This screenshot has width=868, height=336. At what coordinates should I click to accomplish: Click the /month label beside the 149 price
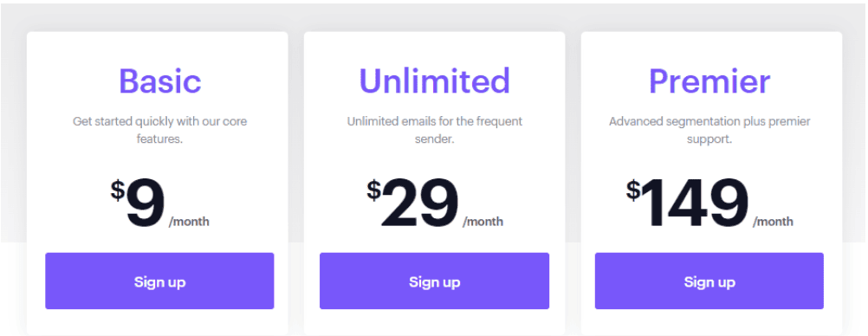click(773, 222)
